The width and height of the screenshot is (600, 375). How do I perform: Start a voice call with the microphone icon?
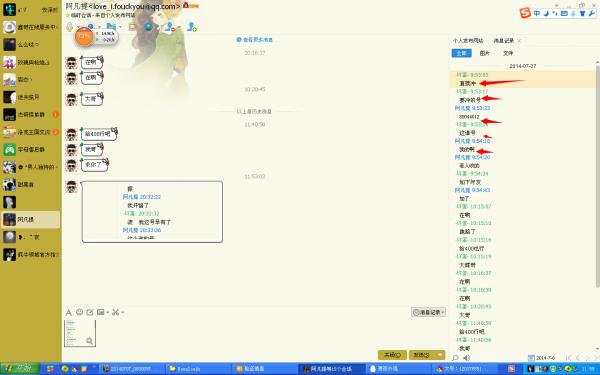(x=69, y=26)
